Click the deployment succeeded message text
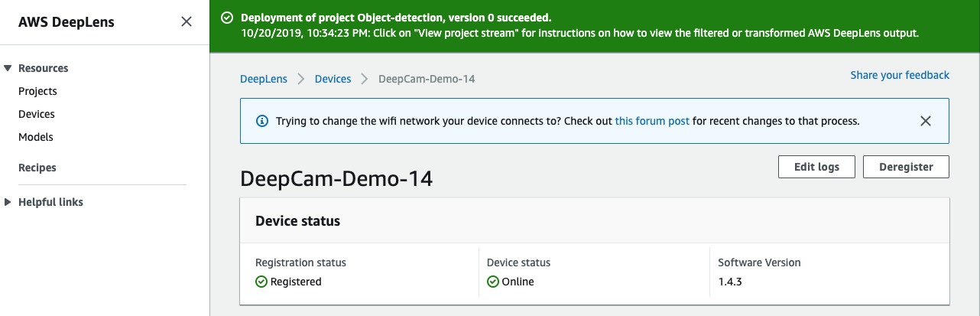Image resolution: width=980 pixels, height=316 pixels. 396,17
